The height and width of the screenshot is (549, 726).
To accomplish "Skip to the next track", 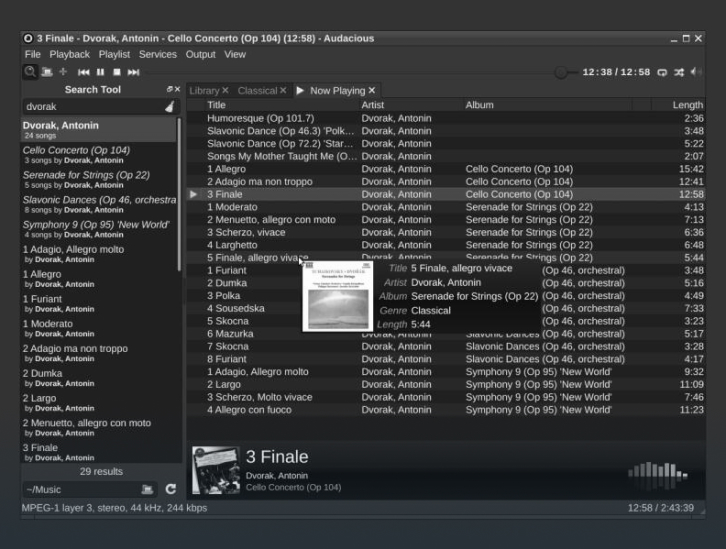I will (133, 72).
